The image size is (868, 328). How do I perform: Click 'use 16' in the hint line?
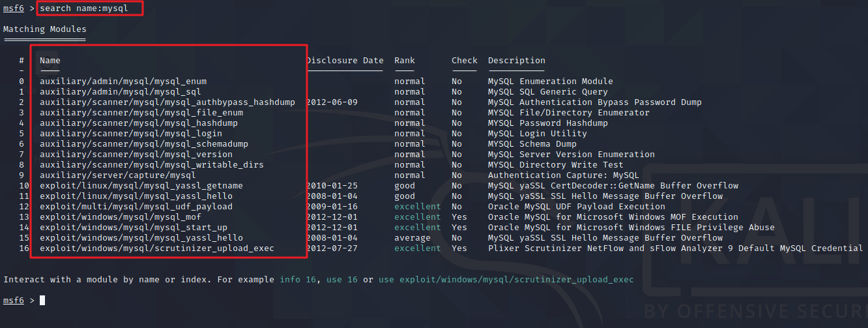[x=342, y=280]
